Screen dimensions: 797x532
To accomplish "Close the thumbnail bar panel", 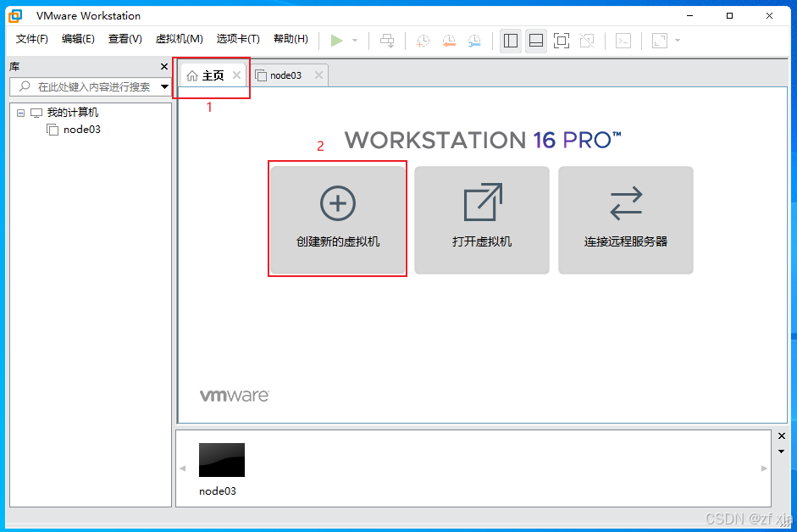I will [782, 436].
